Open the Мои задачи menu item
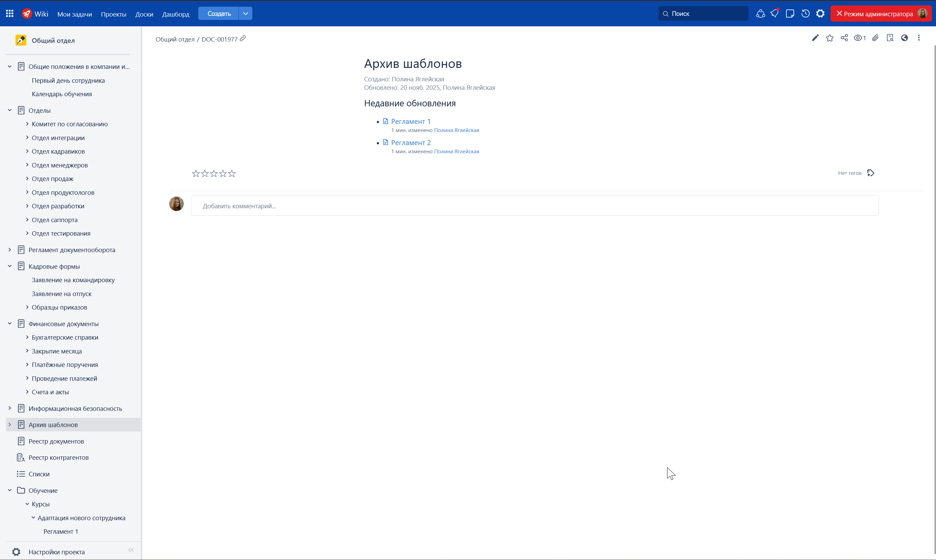This screenshot has width=936, height=560. coord(74,14)
